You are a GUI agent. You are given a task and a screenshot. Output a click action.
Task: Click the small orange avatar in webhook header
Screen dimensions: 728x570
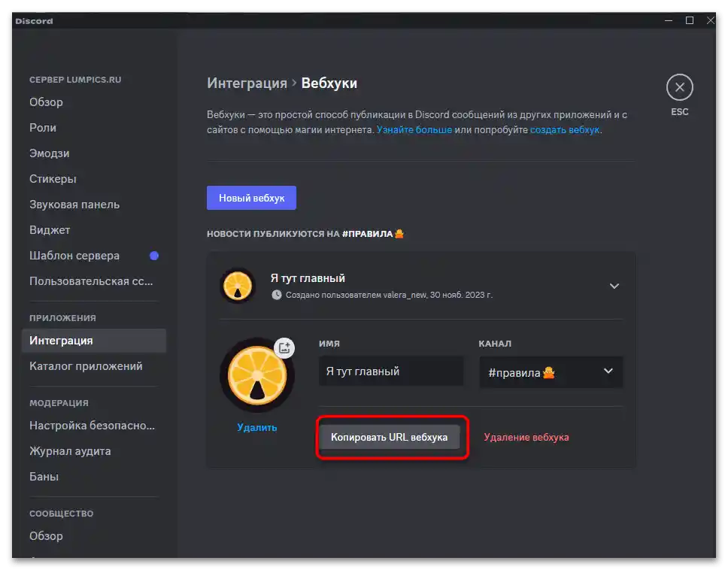coord(238,286)
